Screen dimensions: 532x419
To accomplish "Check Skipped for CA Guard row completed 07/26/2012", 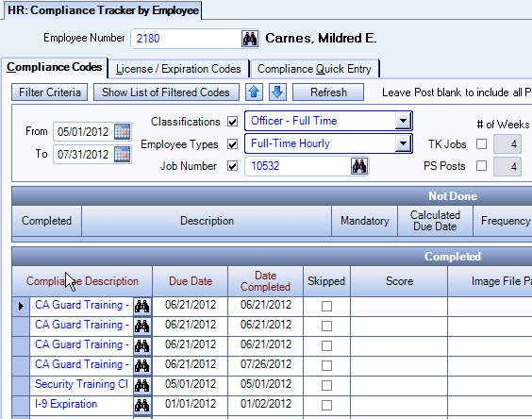I will [326, 366].
